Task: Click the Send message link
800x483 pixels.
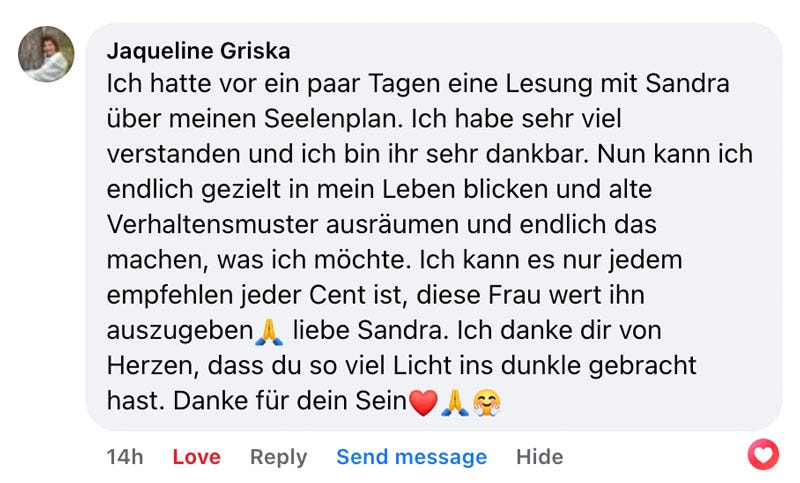Action: pyautogui.click(x=411, y=457)
